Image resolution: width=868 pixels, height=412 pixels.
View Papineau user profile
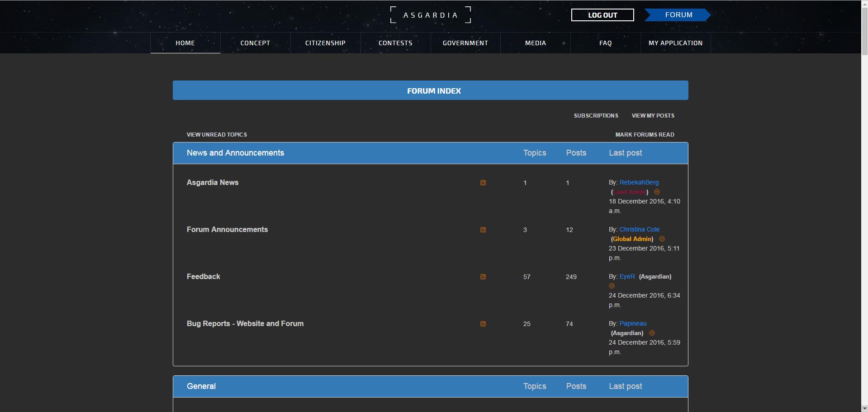[x=633, y=323]
